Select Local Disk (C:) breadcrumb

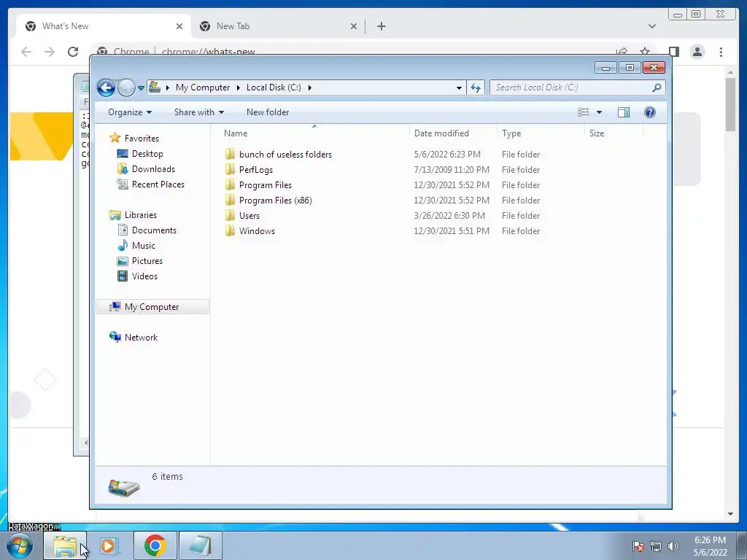tap(274, 87)
